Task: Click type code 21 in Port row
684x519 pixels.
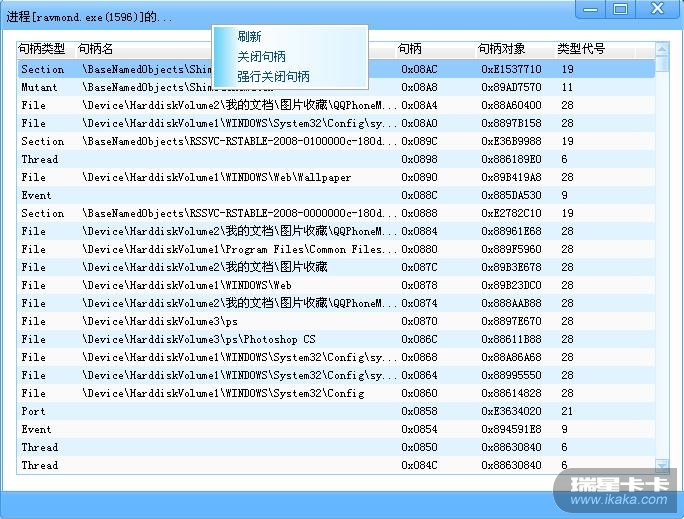Action: (x=567, y=411)
